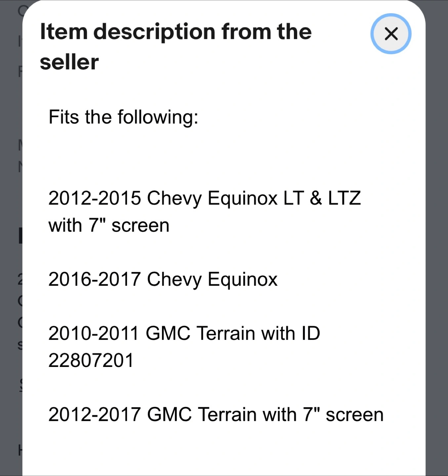Viewport: 448px width, 476px height.
Task: Click the part ID "22807201"
Action: point(91,360)
